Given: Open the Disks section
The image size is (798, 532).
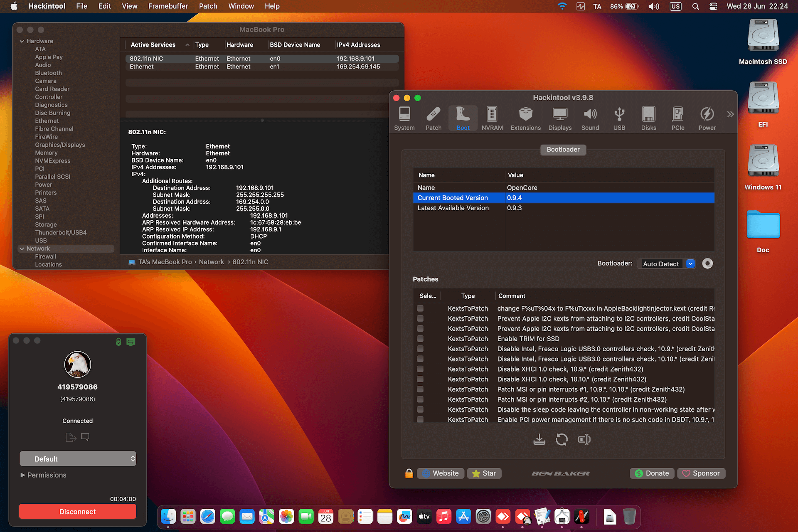Looking at the screenshot, I should [648, 118].
